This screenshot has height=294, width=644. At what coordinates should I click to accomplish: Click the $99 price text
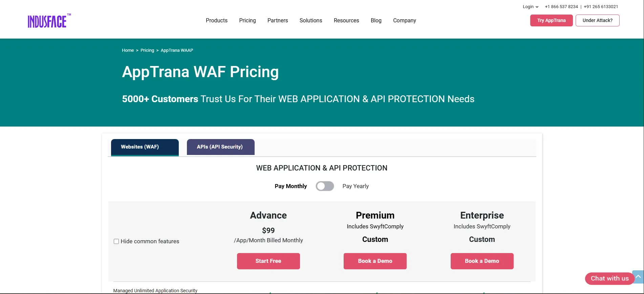[x=269, y=230]
